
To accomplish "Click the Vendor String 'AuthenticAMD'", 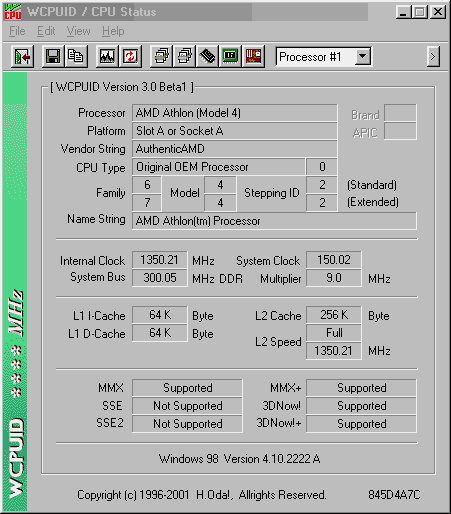I will [235, 149].
